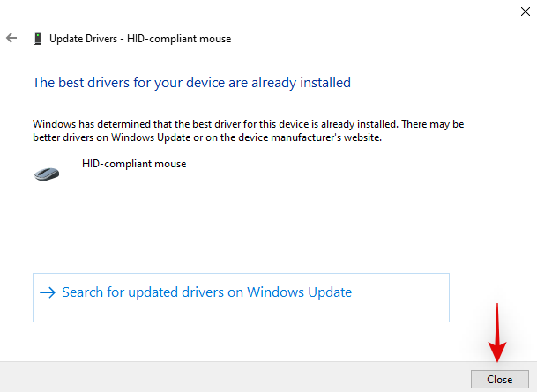Click empty right side of the Search option box
The width and height of the screenshot is (537, 392).
pyautogui.click(x=406, y=298)
